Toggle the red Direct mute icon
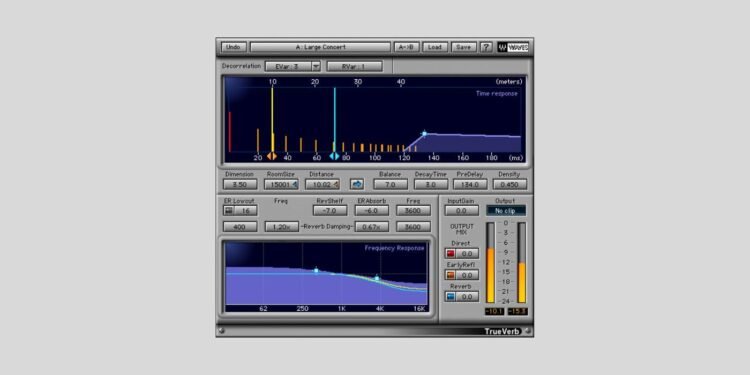Image resolution: width=750 pixels, height=375 pixels. click(x=450, y=254)
